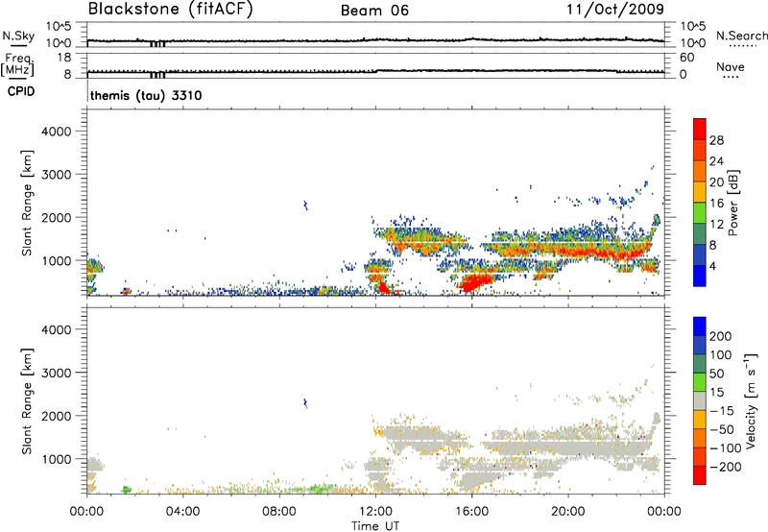Click the "Velocity [m s⁻¹]" colorbar title
768x532 pixels.
pyautogui.click(x=751, y=400)
